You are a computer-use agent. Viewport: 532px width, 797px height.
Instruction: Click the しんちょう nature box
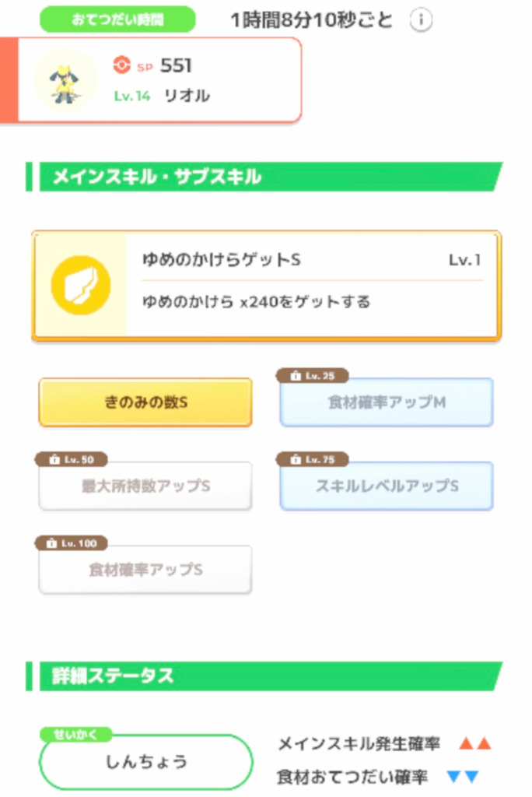point(146,761)
